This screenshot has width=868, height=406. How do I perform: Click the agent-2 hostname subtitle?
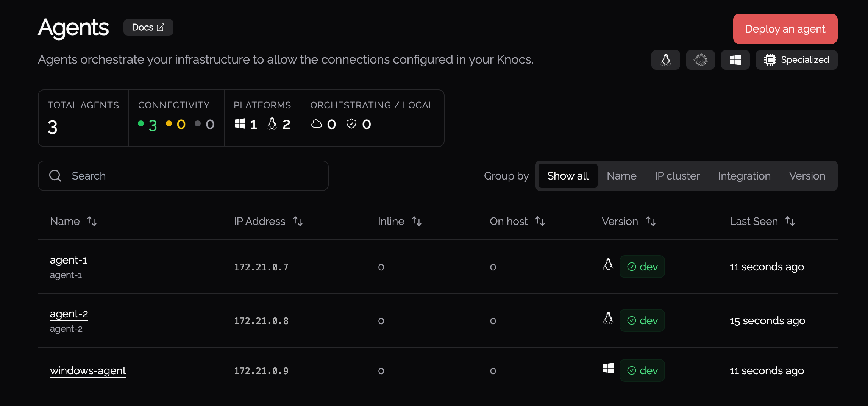[66, 329]
